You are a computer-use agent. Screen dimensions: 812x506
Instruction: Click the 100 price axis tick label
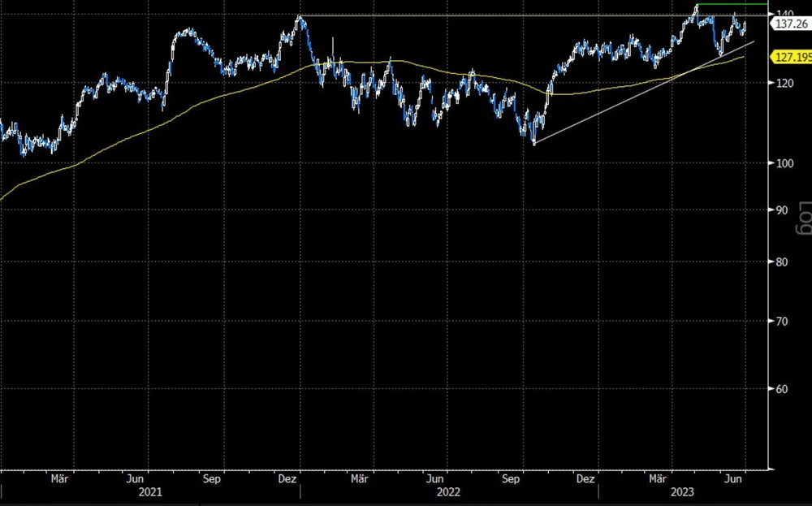(784, 163)
